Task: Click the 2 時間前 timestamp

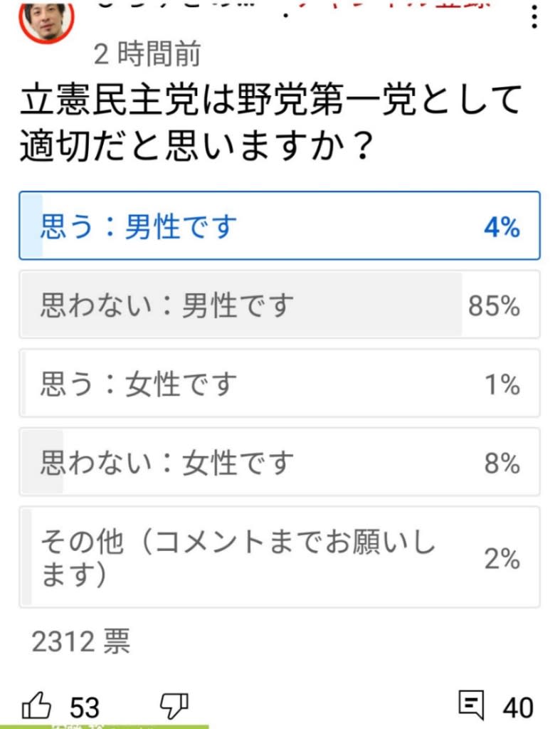Action: click(x=147, y=54)
